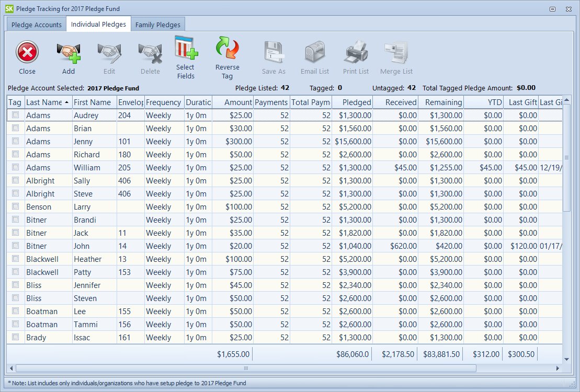The width and height of the screenshot is (580, 392).
Task: Sort by the Last Name column header
Action: click(x=49, y=102)
